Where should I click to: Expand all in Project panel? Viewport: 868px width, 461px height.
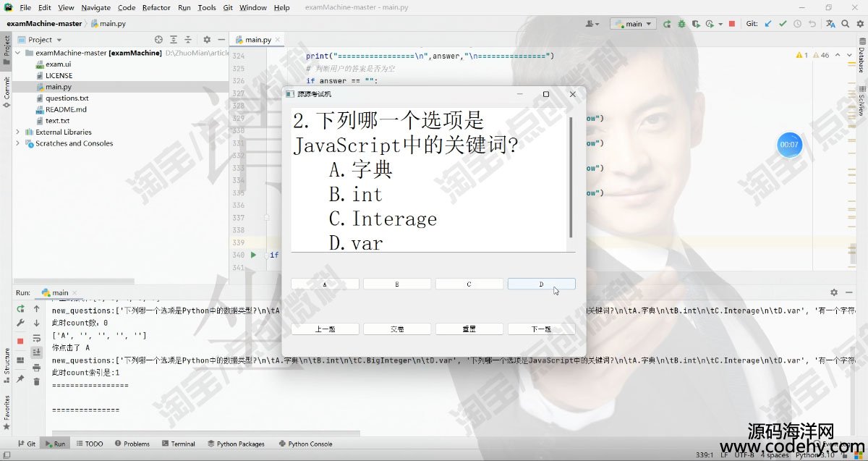coord(174,40)
